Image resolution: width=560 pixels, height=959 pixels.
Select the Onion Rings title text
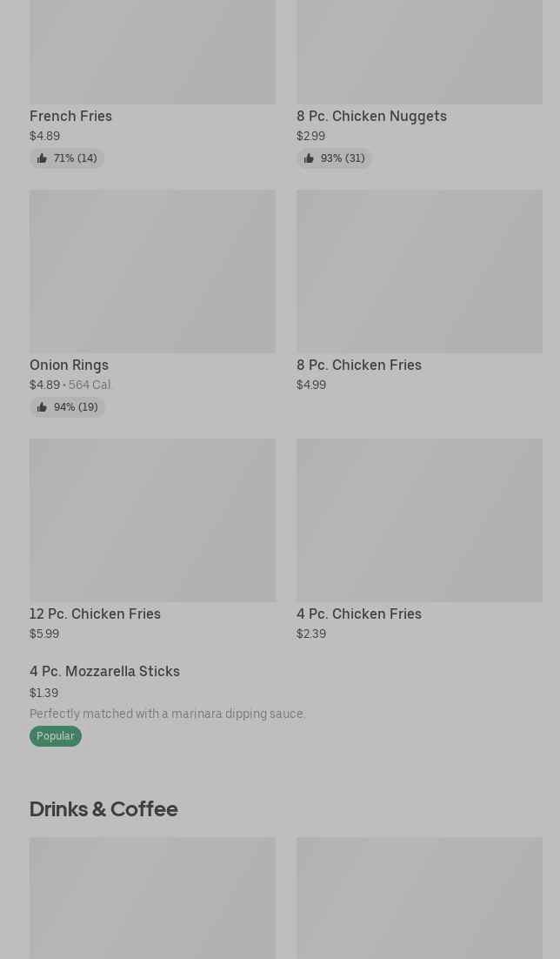click(69, 365)
